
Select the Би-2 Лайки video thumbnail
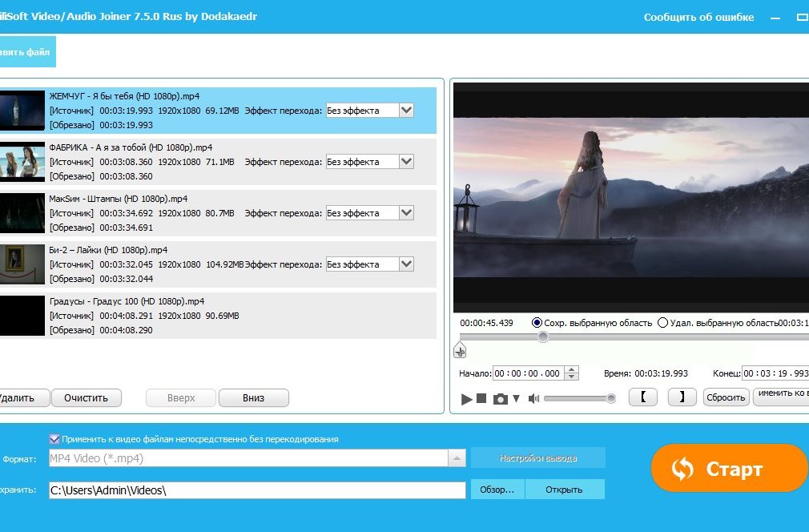22,264
